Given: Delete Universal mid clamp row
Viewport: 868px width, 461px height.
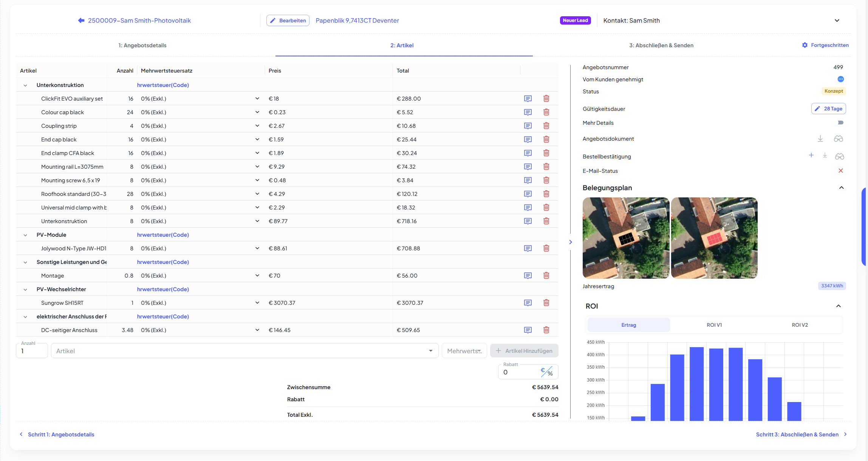Looking at the screenshot, I should [546, 208].
